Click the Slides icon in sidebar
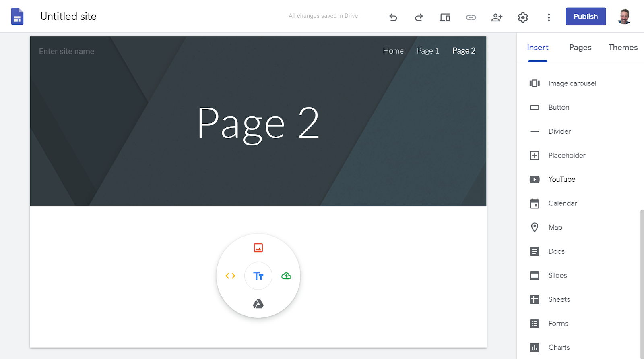Viewport: 644px width, 359px height. (x=535, y=276)
